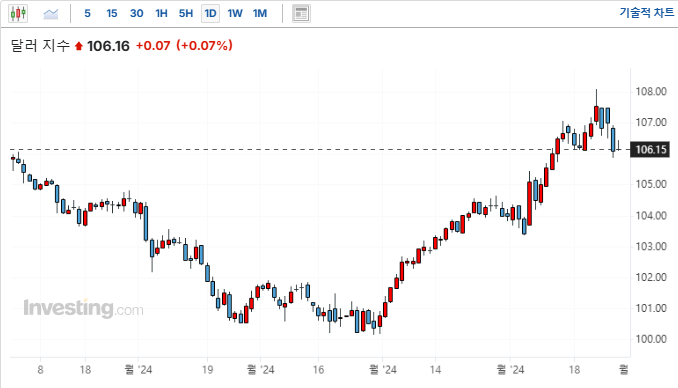Switch to the 1M timeframe
This screenshot has height=388, width=678.
coord(260,13)
